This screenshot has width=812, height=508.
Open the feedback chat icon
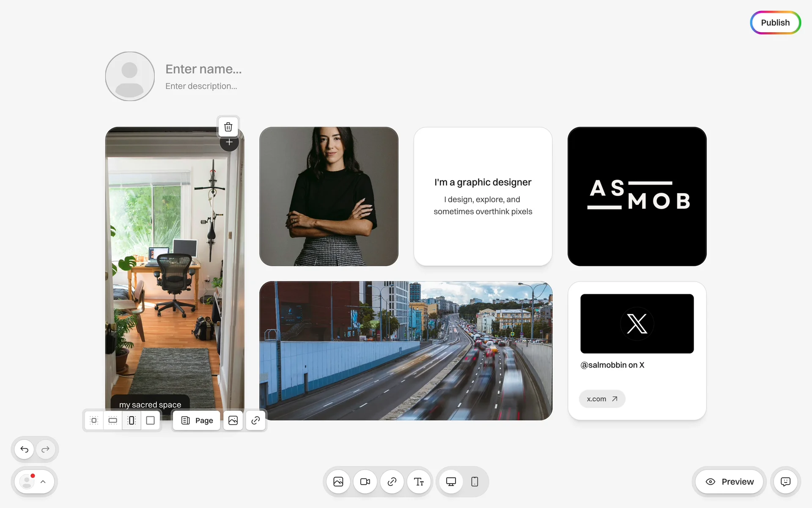[x=785, y=482]
